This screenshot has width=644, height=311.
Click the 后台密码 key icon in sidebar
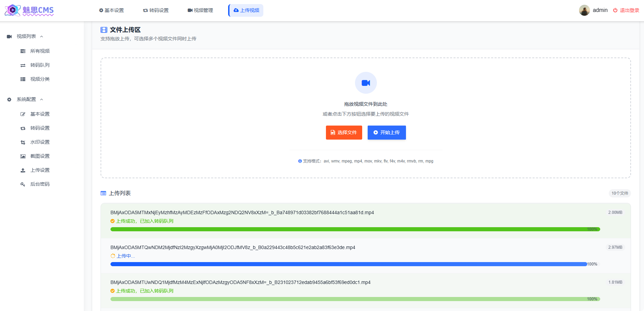tap(23, 184)
